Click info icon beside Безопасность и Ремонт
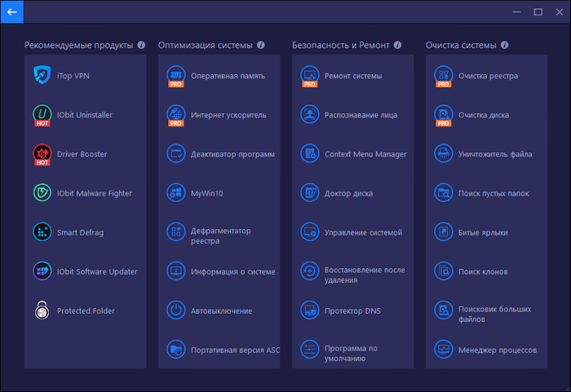Image resolution: width=571 pixels, height=392 pixels. pyautogui.click(x=398, y=45)
